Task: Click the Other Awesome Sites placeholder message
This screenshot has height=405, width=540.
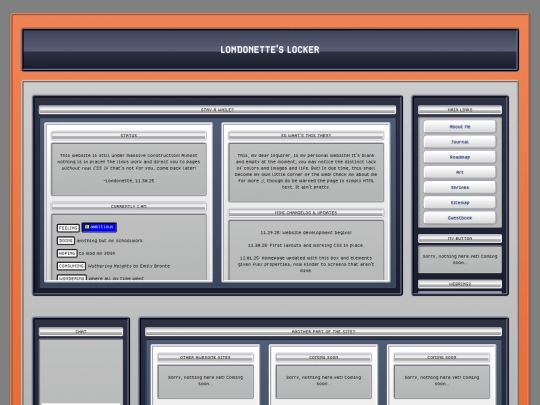Action: 205,380
